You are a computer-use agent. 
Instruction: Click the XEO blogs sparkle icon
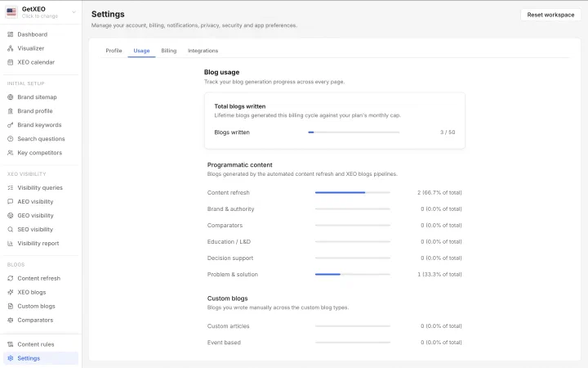pos(10,292)
